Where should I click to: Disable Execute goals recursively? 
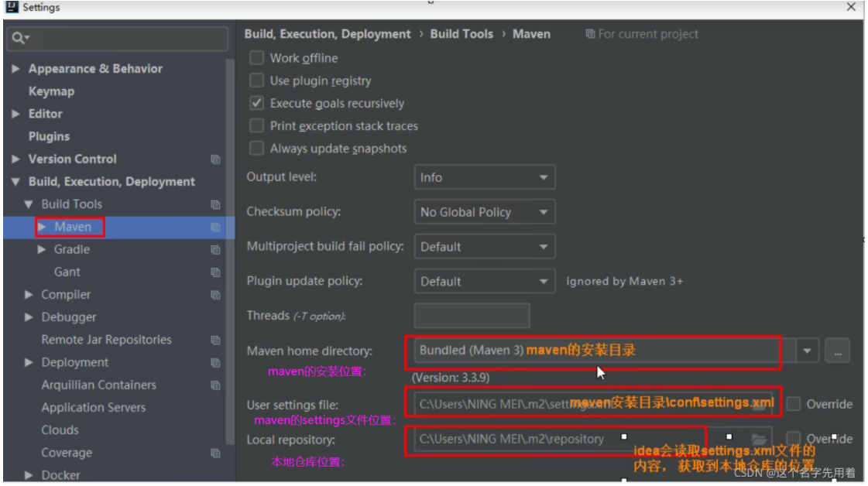(x=256, y=103)
